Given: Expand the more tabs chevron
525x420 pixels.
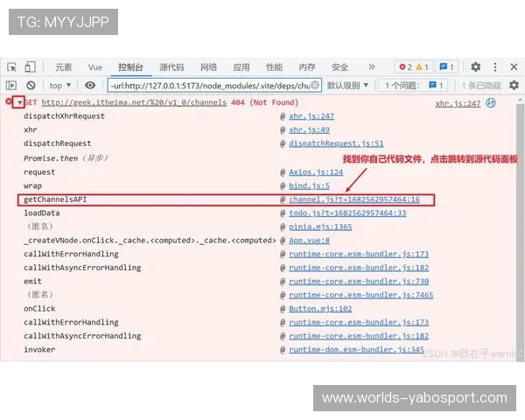Looking at the screenshot, I should 371,66.
